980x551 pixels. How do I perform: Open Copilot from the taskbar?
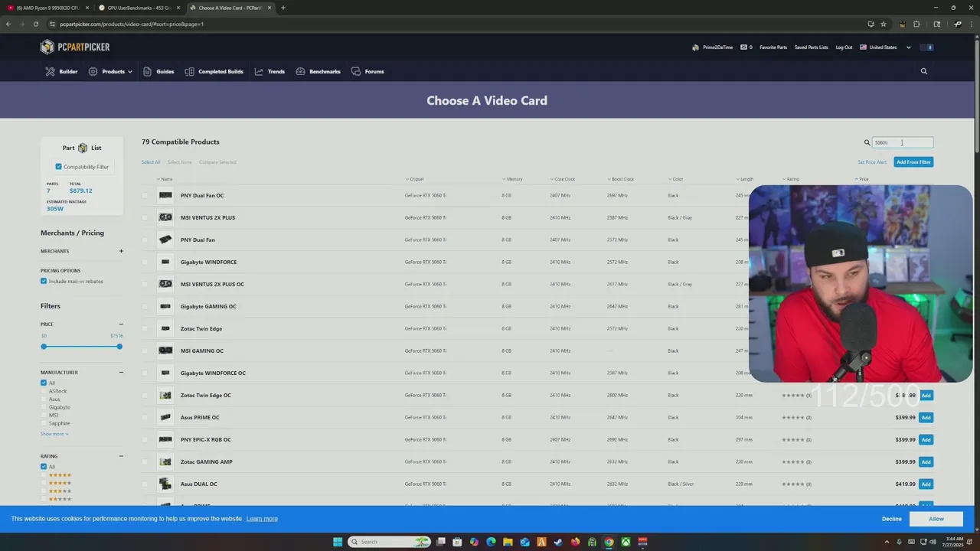[x=474, y=542]
